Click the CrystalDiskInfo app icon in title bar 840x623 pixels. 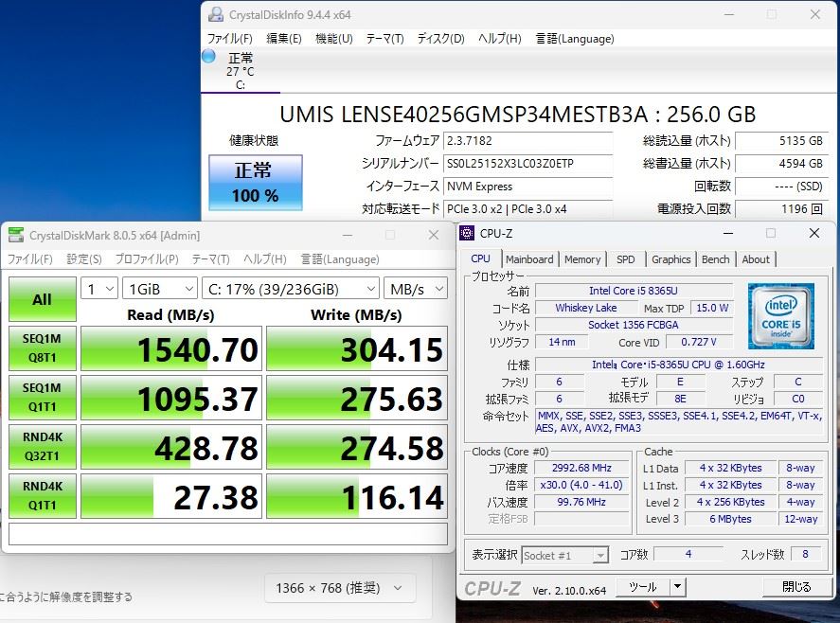(216, 14)
